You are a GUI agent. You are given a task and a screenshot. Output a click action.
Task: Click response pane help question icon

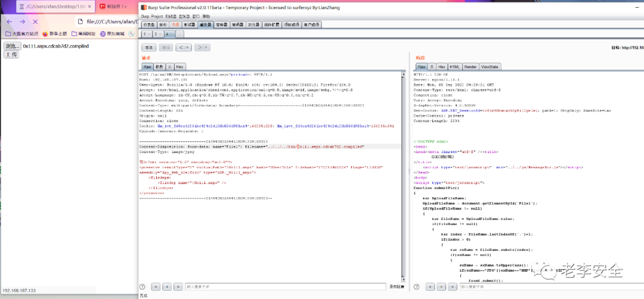tap(417, 286)
